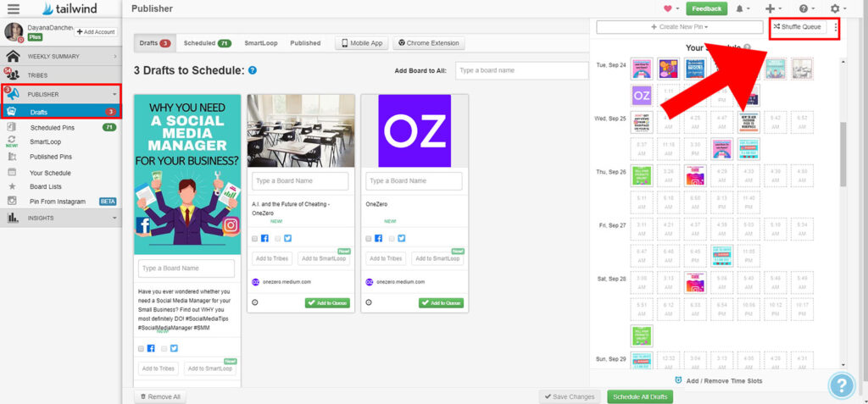The height and width of the screenshot is (404, 868).
Task: Tick Twitter checkbox on A.I. Cheating card
Action: [x=278, y=239]
